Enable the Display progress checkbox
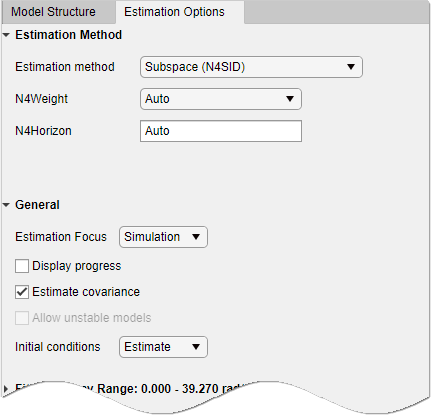This screenshot has height=418, width=433. coord(22,266)
